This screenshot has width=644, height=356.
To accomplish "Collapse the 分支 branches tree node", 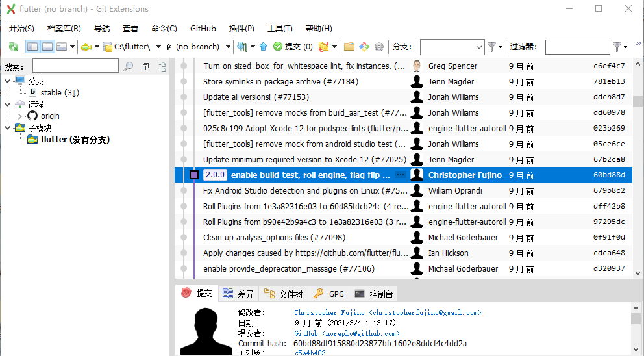I will point(8,81).
